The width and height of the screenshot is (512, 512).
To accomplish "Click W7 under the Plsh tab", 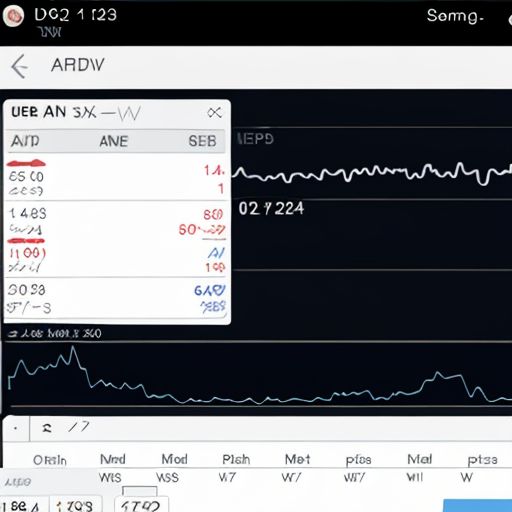I will [227, 478].
